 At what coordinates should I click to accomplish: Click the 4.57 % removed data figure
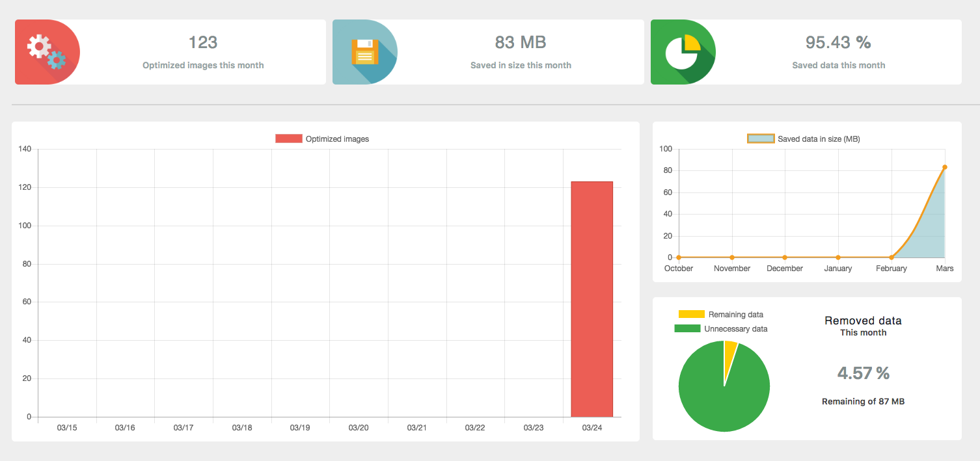point(863,373)
